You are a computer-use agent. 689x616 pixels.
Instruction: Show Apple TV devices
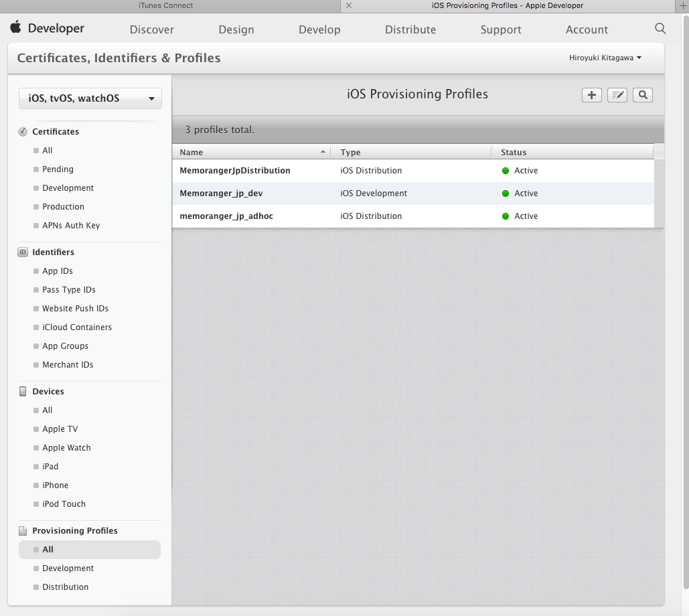[x=60, y=429]
